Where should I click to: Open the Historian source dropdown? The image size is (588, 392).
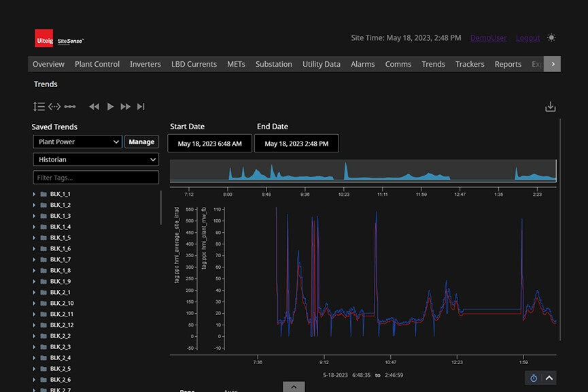pos(95,159)
